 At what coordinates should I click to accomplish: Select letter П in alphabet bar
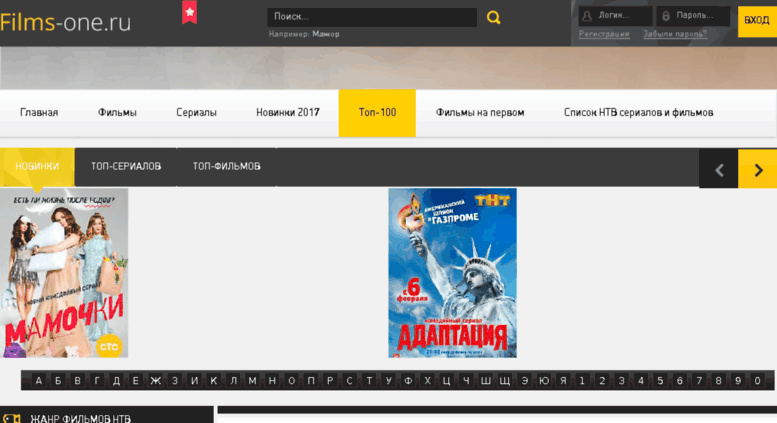(311, 380)
